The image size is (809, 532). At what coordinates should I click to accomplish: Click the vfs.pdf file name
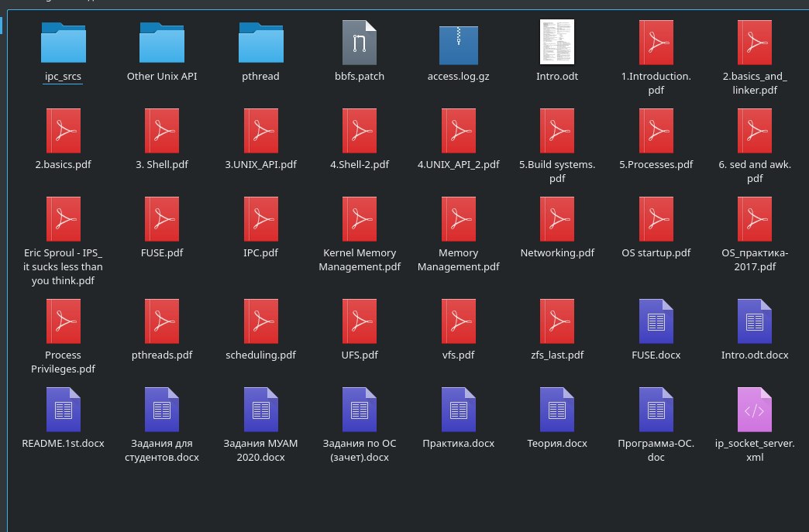pyautogui.click(x=458, y=355)
